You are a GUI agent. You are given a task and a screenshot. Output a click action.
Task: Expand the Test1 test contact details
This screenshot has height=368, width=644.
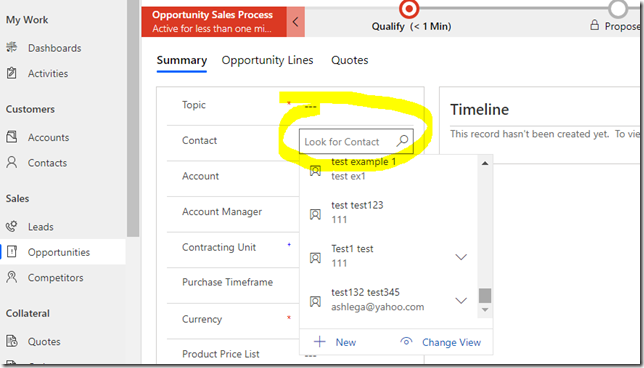tap(461, 257)
